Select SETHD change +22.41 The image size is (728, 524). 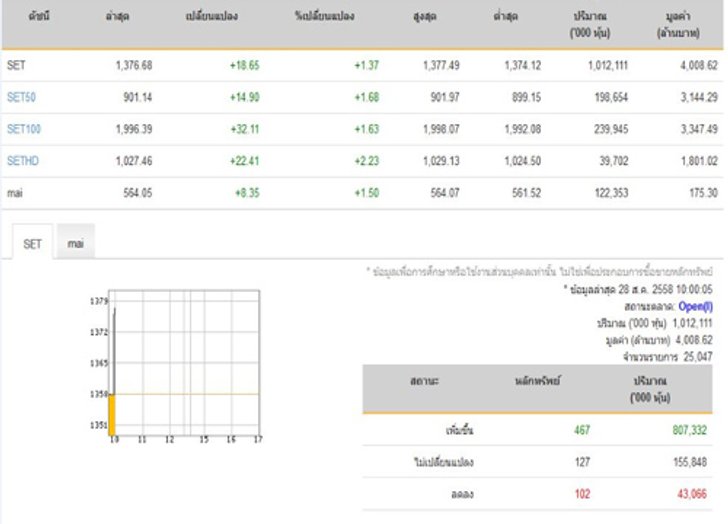pos(244,161)
